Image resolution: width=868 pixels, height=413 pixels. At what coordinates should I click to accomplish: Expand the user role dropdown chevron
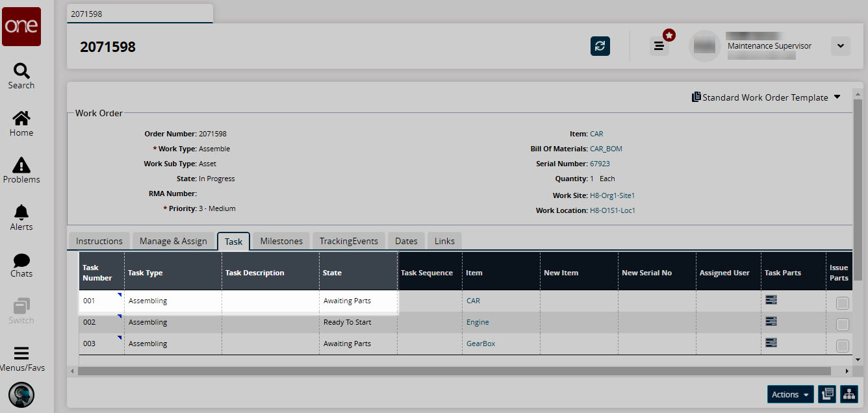pyautogui.click(x=840, y=46)
